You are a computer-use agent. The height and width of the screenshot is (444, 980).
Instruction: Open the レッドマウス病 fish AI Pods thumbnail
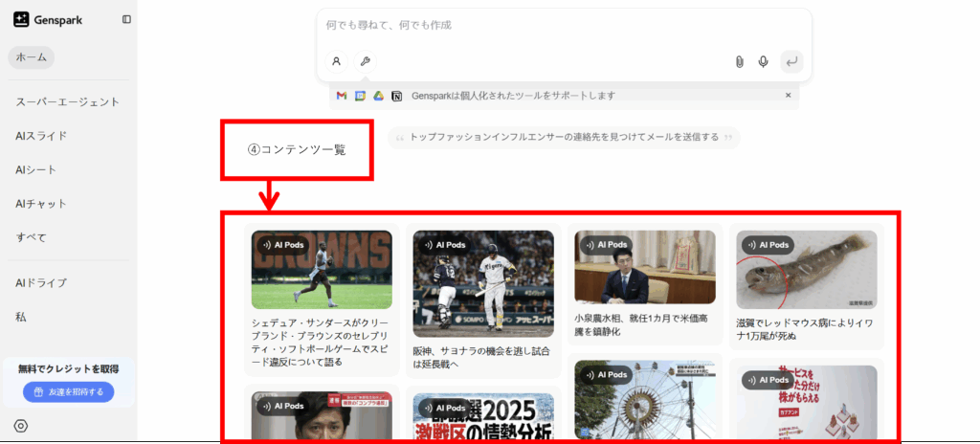tap(806, 269)
